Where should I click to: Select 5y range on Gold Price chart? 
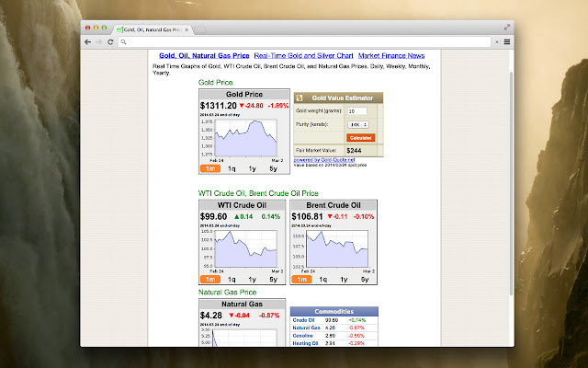coord(274,168)
